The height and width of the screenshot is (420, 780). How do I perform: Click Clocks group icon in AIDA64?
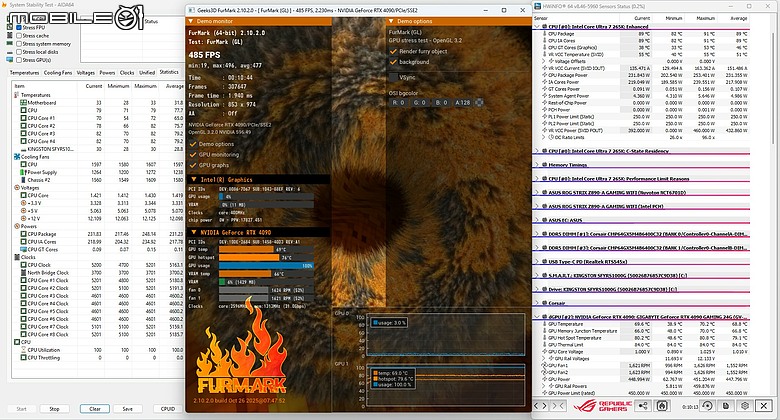(x=17, y=257)
